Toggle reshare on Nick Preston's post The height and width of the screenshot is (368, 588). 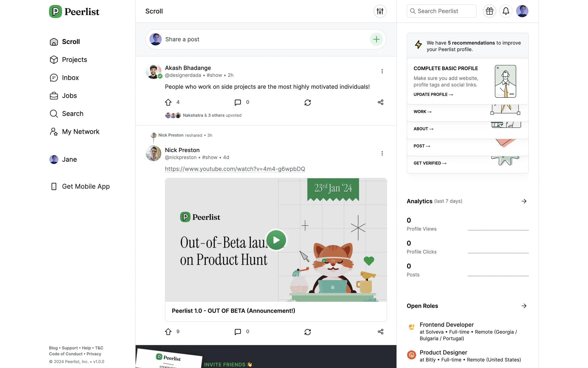pyautogui.click(x=307, y=332)
